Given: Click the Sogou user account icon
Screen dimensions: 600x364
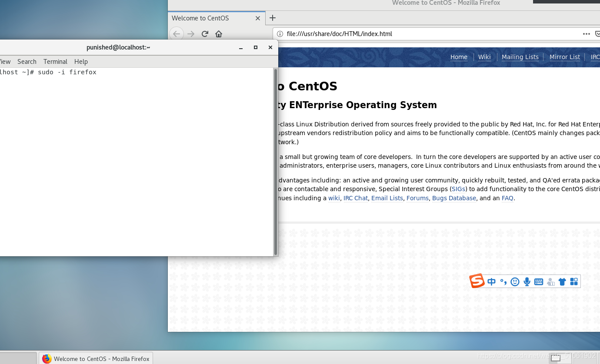Looking at the screenshot, I should (x=550, y=281).
